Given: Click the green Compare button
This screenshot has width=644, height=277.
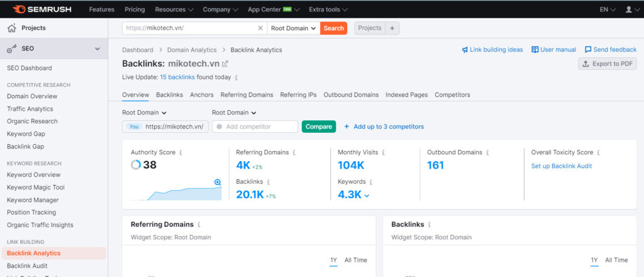Looking at the screenshot, I should click(x=319, y=127).
